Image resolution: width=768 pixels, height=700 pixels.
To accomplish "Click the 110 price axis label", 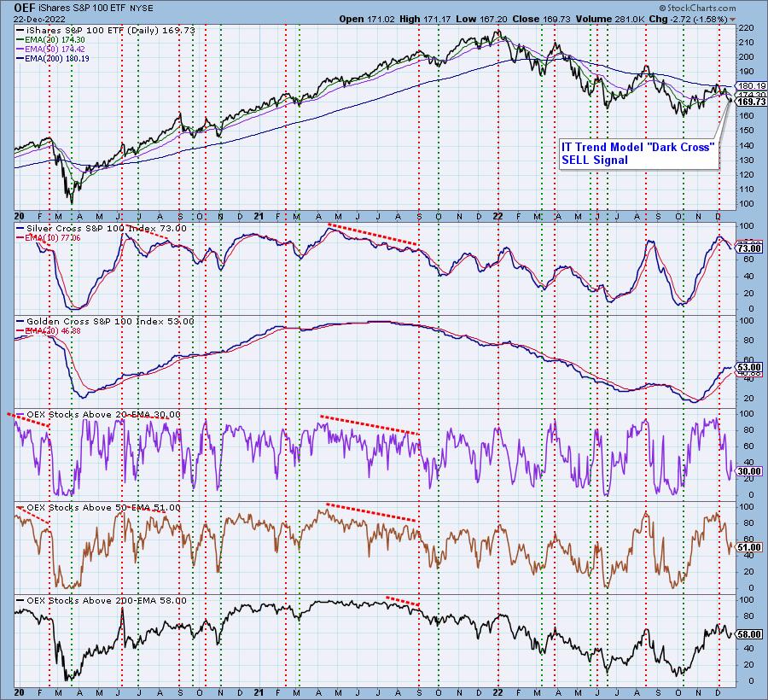I will point(747,189).
